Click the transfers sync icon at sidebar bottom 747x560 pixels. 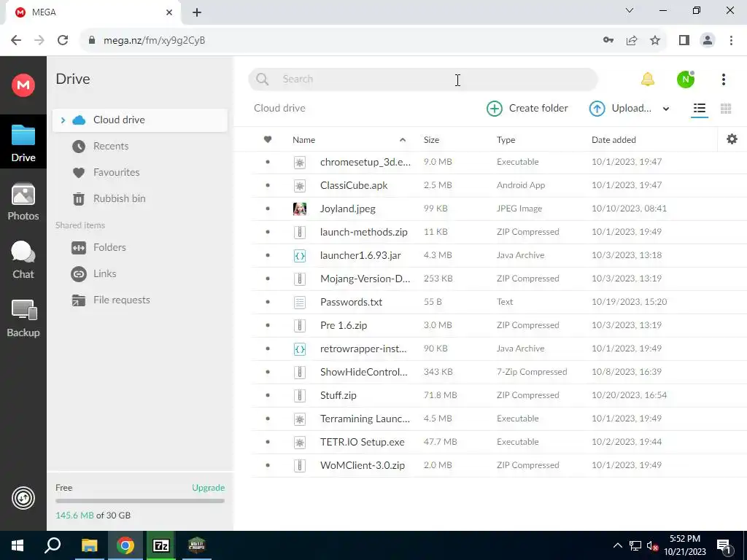[23, 498]
